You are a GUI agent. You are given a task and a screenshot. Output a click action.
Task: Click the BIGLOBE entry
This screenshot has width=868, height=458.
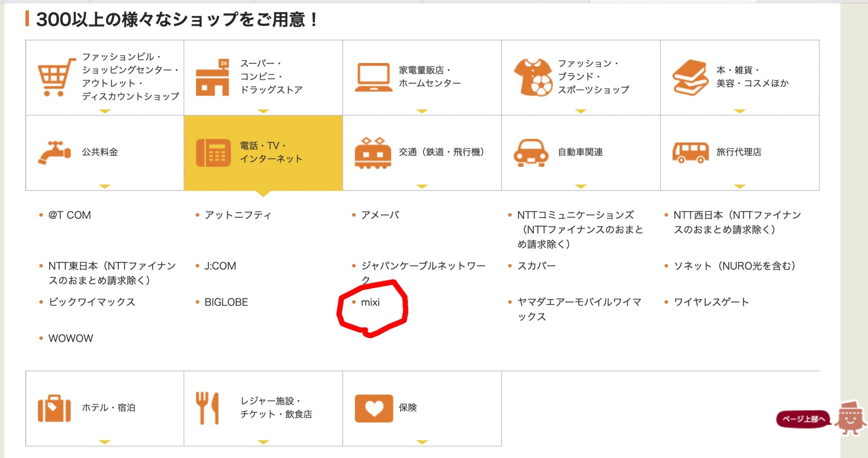[226, 302]
